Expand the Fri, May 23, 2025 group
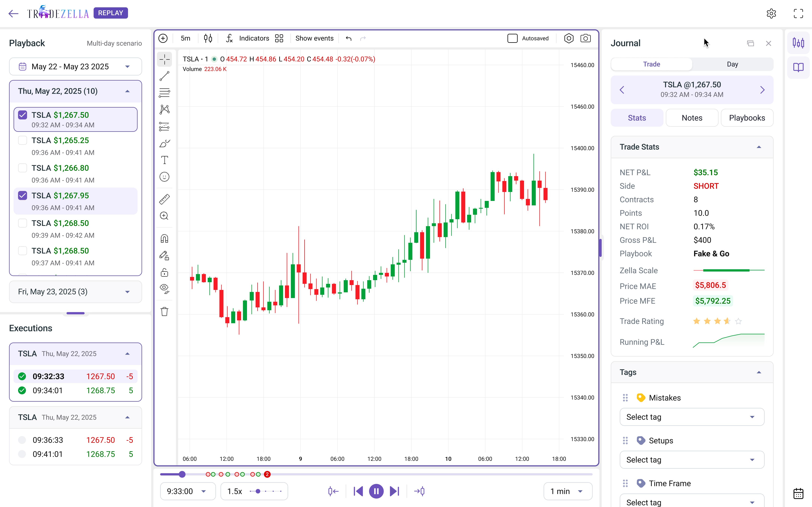812x507 pixels. coord(76,292)
